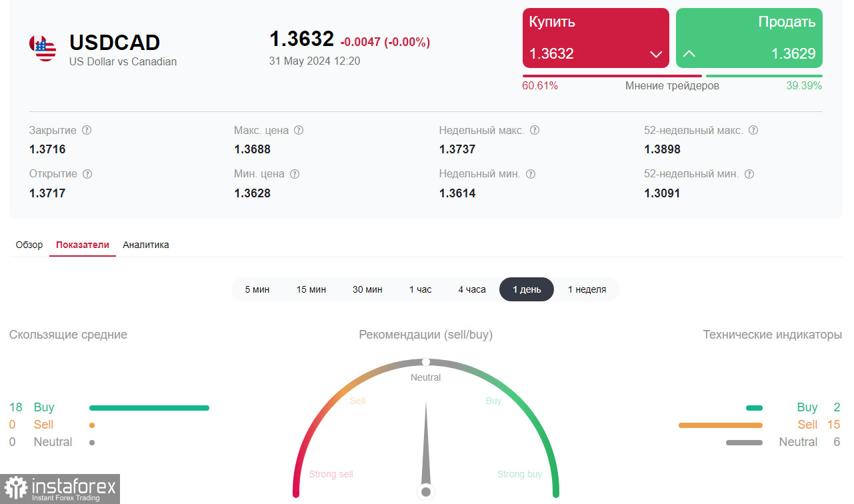Select the 30 мин timeframe

click(367, 289)
